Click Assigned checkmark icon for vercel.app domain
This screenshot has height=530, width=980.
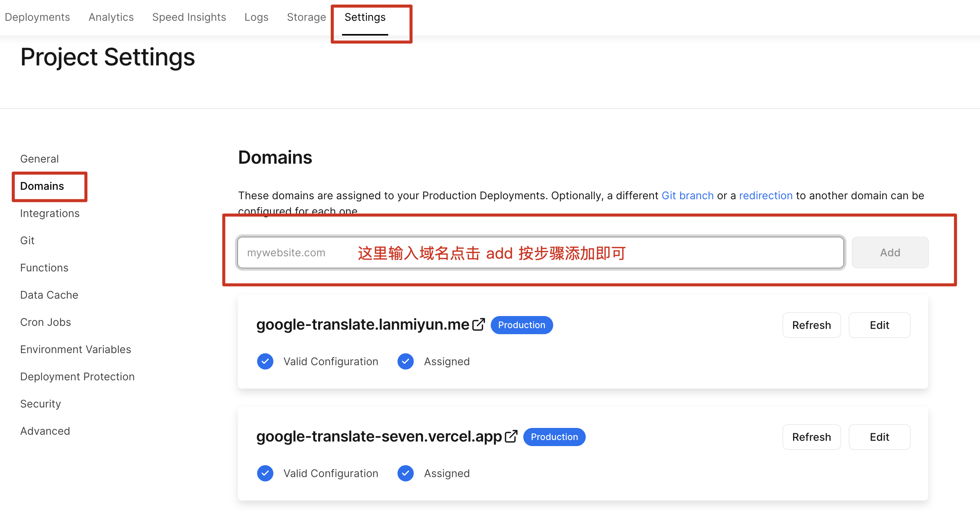coord(406,473)
